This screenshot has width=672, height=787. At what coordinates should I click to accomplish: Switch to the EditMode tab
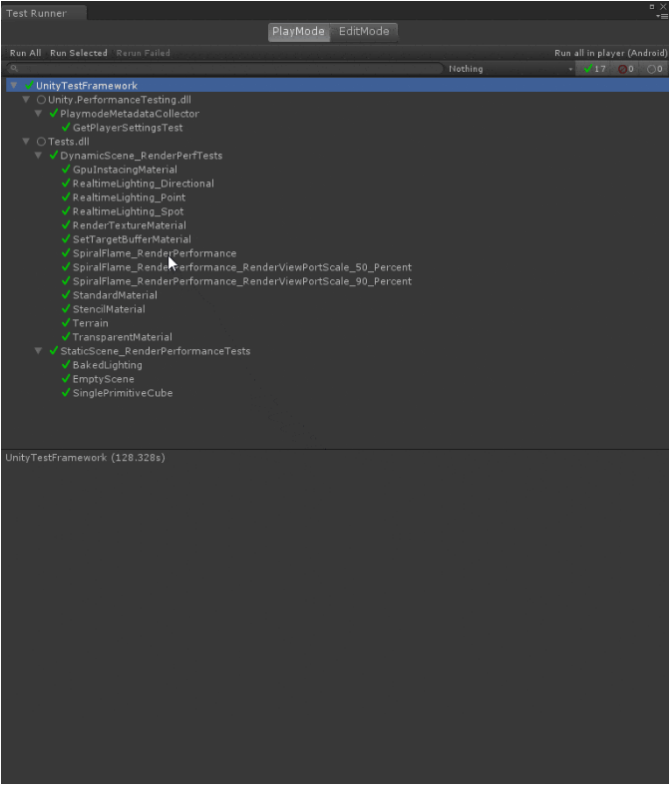click(x=364, y=32)
